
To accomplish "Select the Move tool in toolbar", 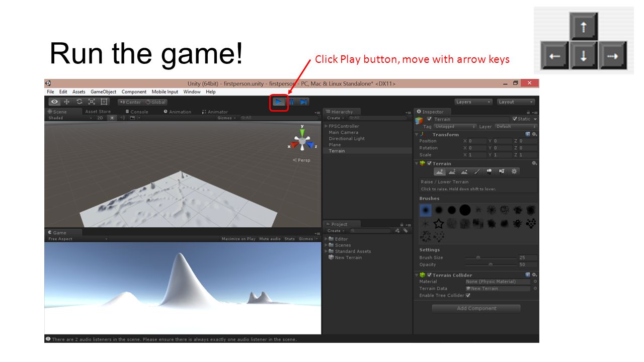I will coord(66,102).
